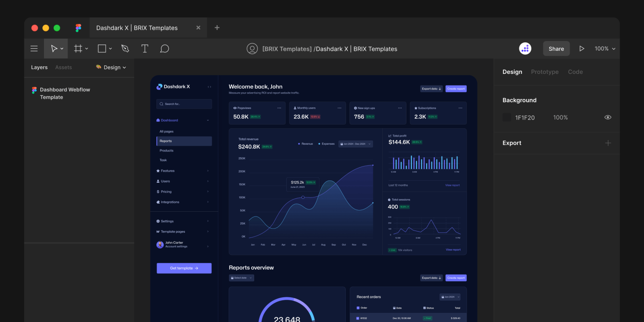Select the Dashboard Webflow Template layer
Viewport: 644px width, 322px height.
pyautogui.click(x=65, y=93)
